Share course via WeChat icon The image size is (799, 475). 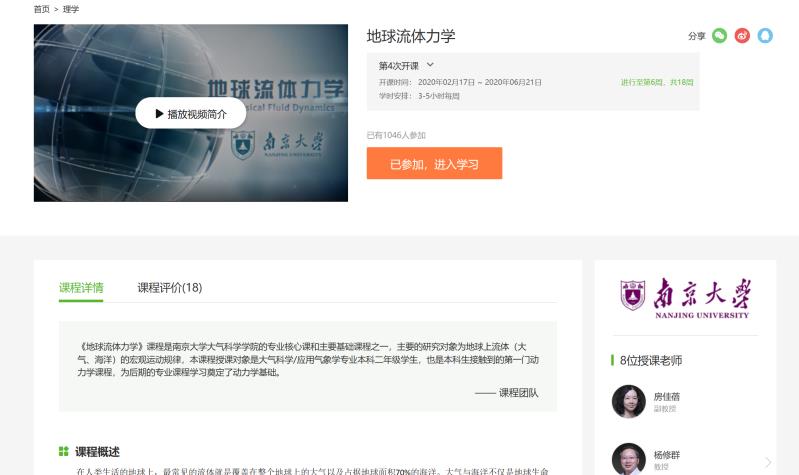click(x=719, y=36)
